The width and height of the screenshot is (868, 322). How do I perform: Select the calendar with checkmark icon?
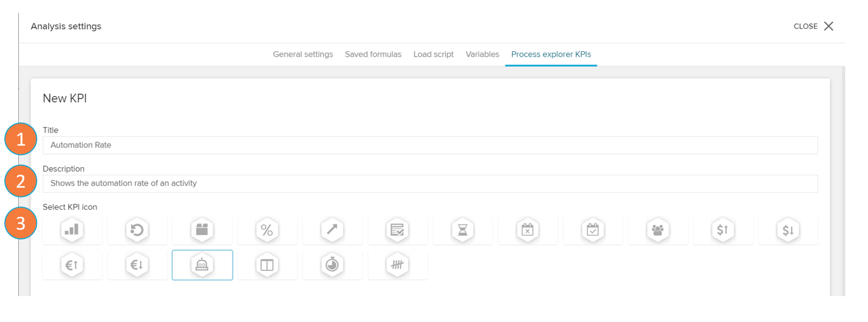click(593, 230)
